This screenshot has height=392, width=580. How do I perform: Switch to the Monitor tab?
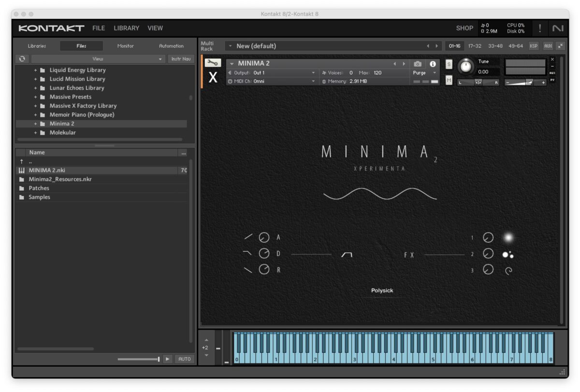(126, 46)
